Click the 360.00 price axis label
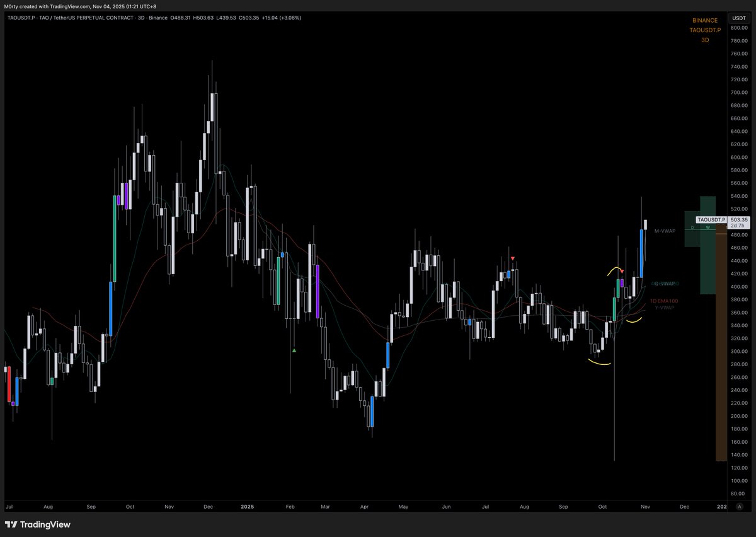 (x=738, y=313)
